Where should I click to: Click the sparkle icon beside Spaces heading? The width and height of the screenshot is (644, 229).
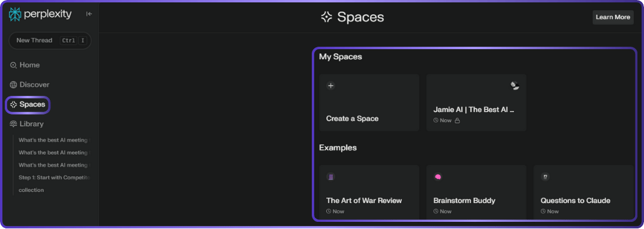coord(327,17)
